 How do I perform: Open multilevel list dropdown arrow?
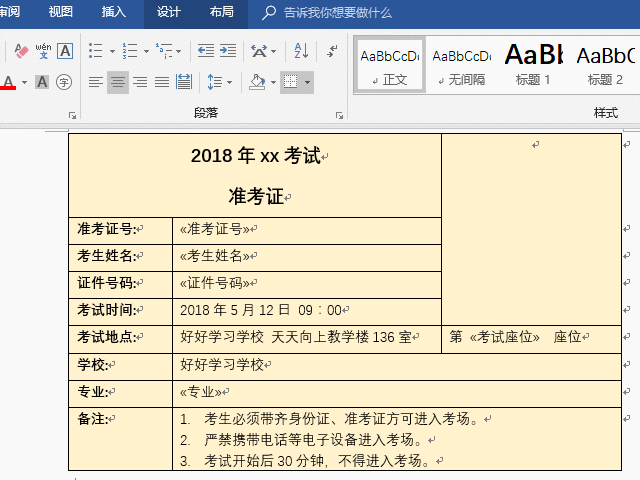point(179,51)
